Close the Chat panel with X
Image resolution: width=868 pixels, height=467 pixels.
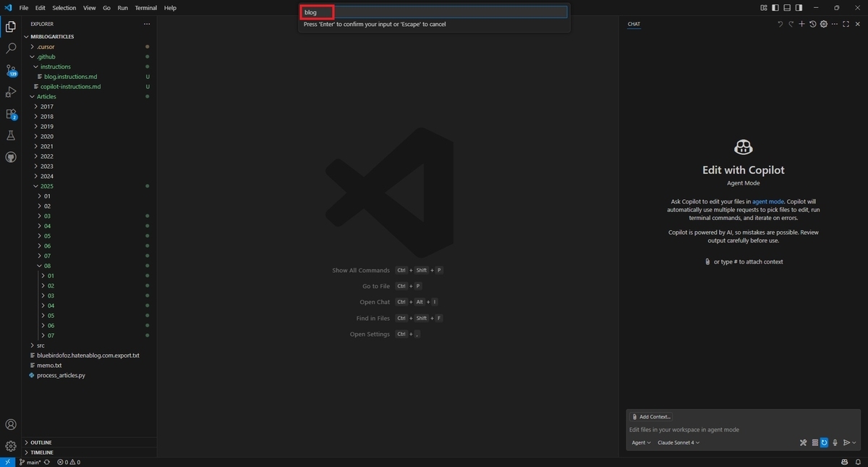click(857, 24)
